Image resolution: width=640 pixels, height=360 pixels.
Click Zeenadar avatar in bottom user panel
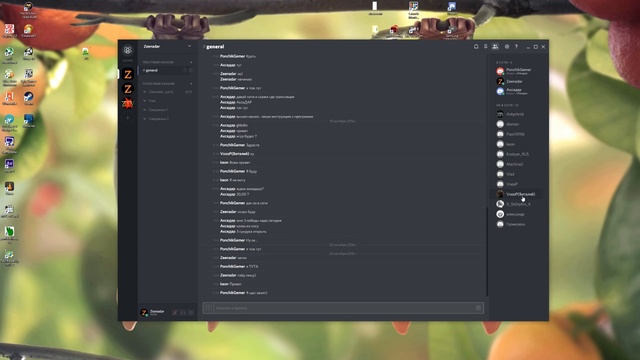pos(144,312)
